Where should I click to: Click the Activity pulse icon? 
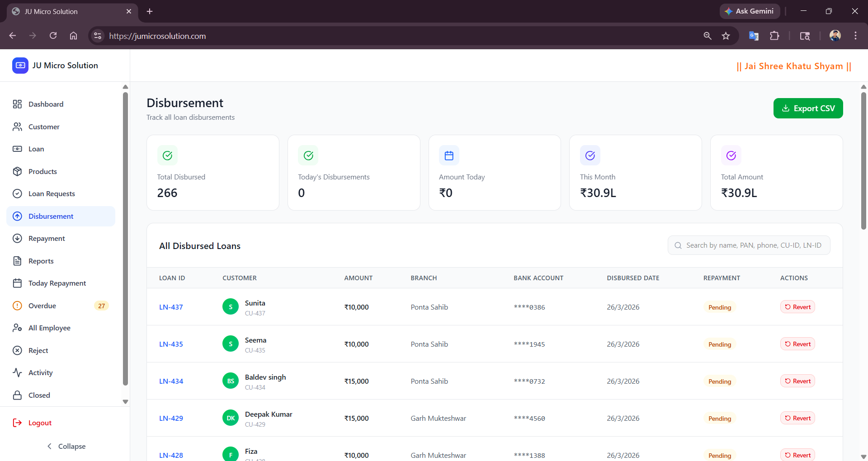click(17, 373)
